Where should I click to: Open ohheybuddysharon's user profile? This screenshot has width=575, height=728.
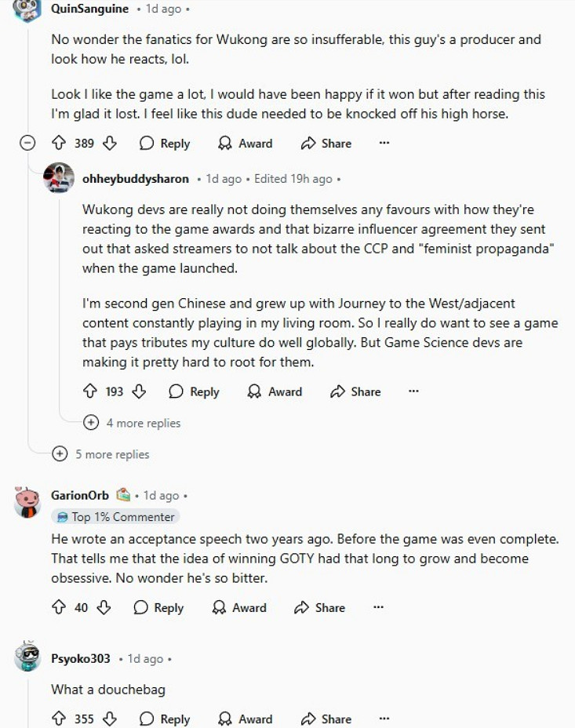135,179
